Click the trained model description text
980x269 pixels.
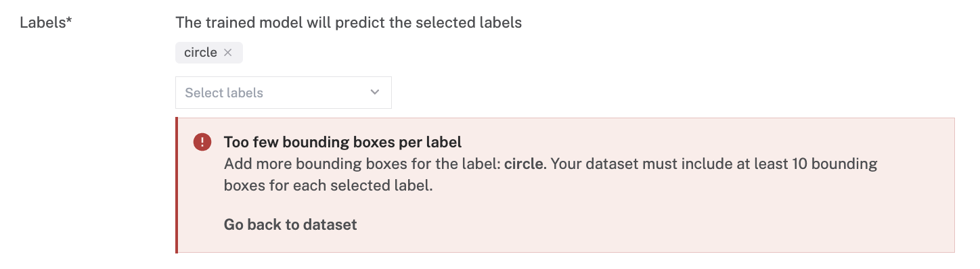pyautogui.click(x=349, y=22)
